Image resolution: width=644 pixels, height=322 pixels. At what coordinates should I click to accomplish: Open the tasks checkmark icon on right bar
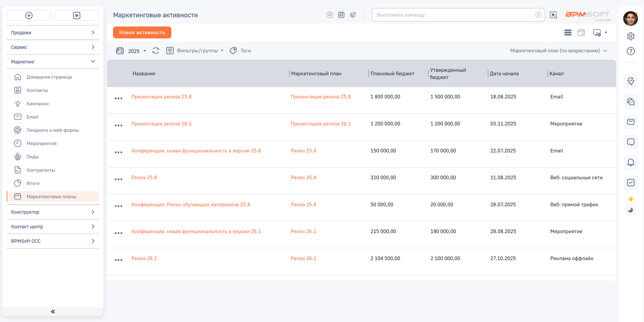click(x=631, y=183)
